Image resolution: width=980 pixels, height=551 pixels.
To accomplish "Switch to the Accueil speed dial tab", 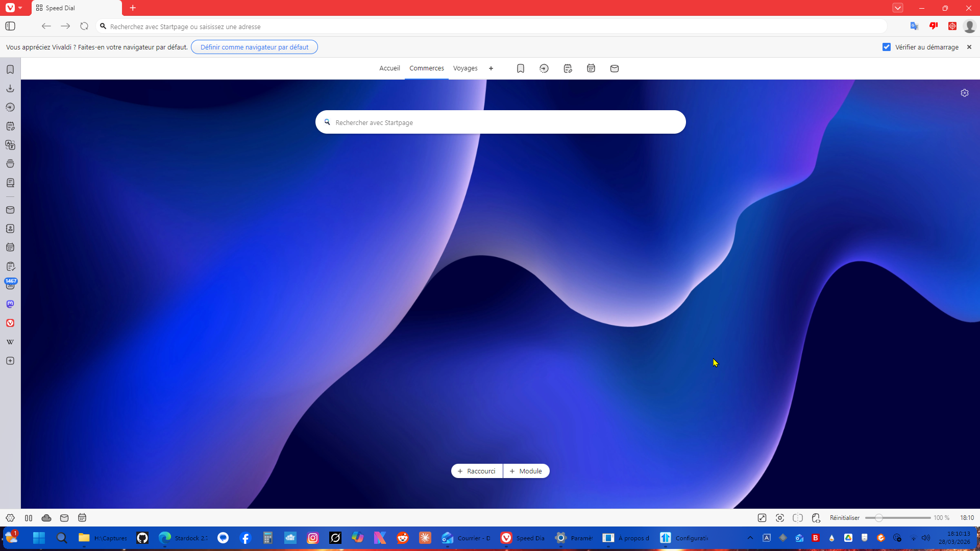I will [389, 68].
